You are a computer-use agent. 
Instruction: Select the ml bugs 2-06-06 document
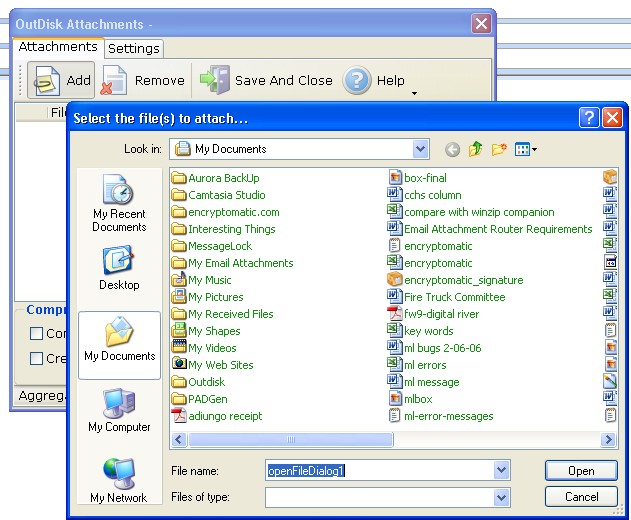(435, 348)
